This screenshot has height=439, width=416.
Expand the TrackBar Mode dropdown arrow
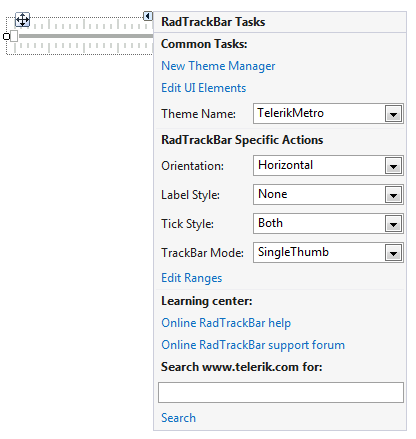tap(393, 253)
